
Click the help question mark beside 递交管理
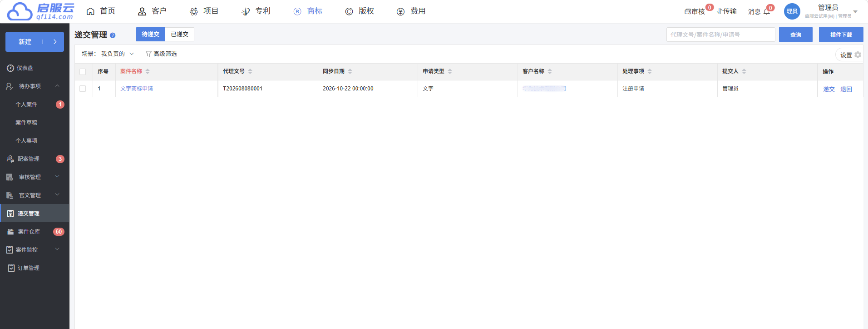[113, 35]
